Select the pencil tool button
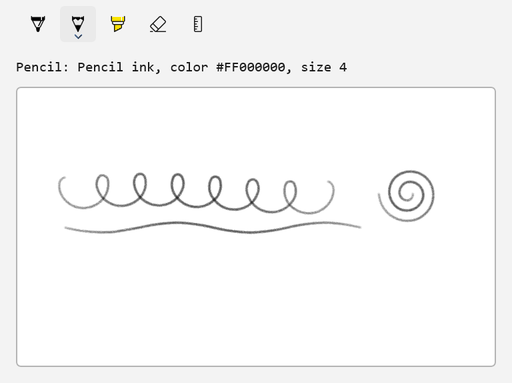 [x=78, y=24]
